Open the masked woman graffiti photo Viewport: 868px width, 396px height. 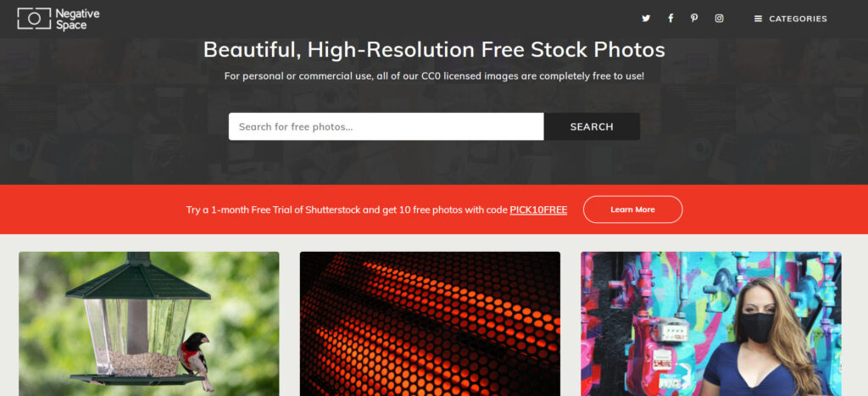click(x=711, y=324)
